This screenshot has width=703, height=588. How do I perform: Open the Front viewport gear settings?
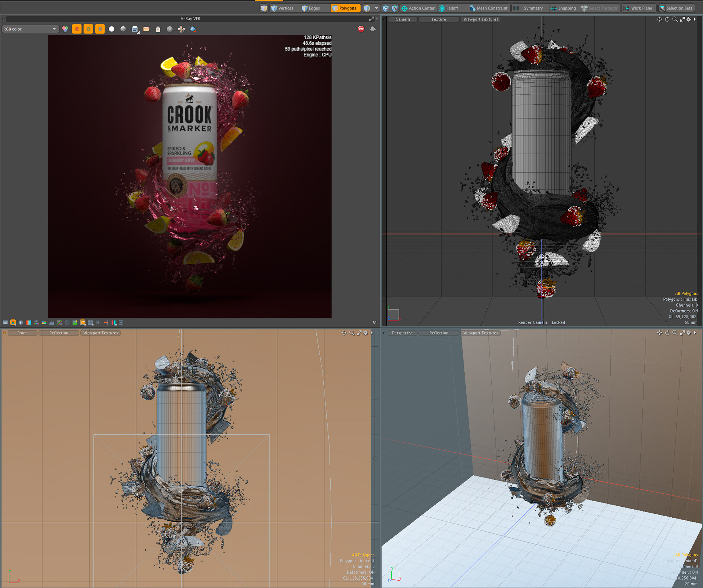[x=365, y=333]
